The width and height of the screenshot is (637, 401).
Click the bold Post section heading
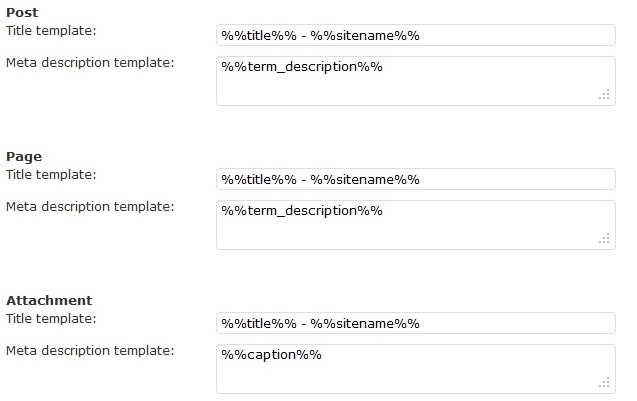pyautogui.click(x=22, y=13)
